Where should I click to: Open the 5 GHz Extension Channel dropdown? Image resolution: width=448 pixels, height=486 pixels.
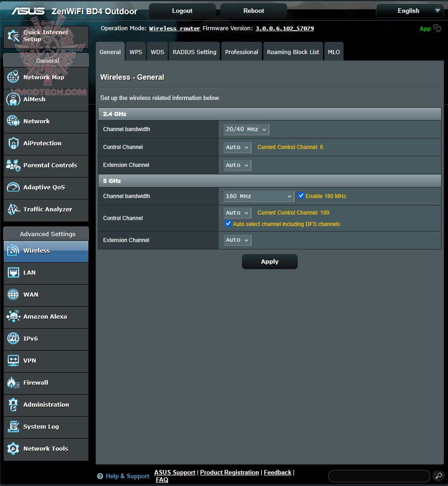[x=237, y=240]
